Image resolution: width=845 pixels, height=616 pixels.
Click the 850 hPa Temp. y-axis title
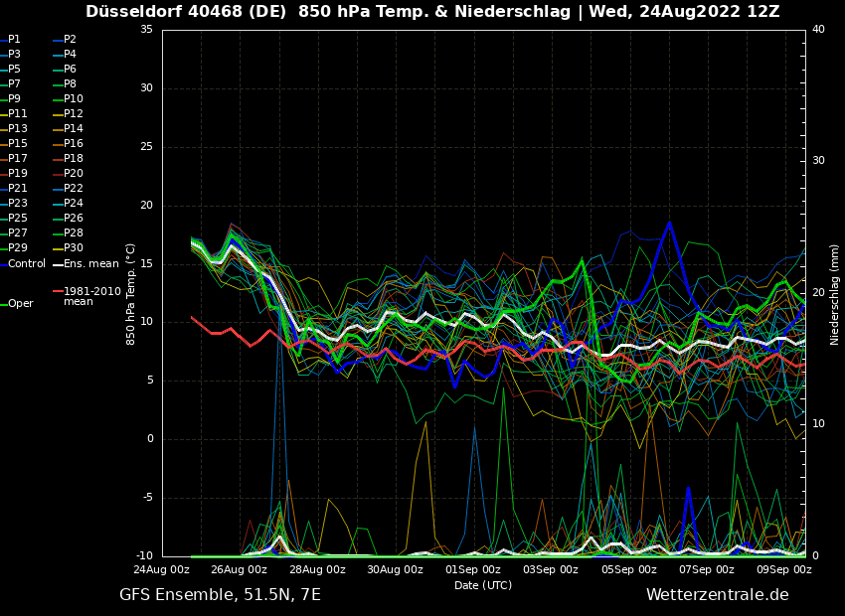pos(131,293)
